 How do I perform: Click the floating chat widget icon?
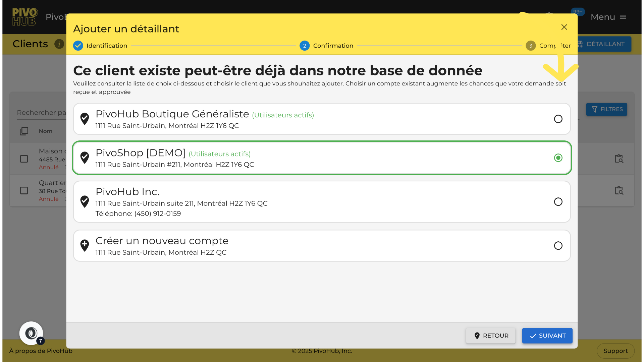click(31, 333)
